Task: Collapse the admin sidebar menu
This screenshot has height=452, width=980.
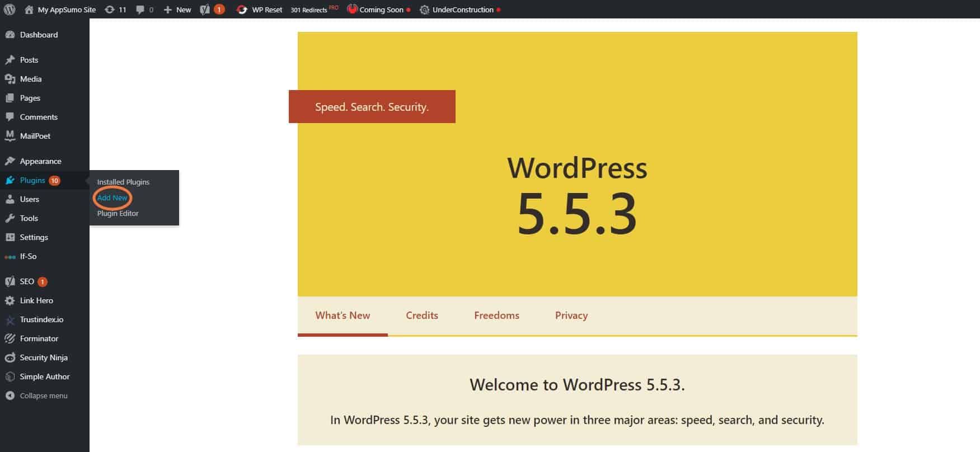Action: point(45,396)
